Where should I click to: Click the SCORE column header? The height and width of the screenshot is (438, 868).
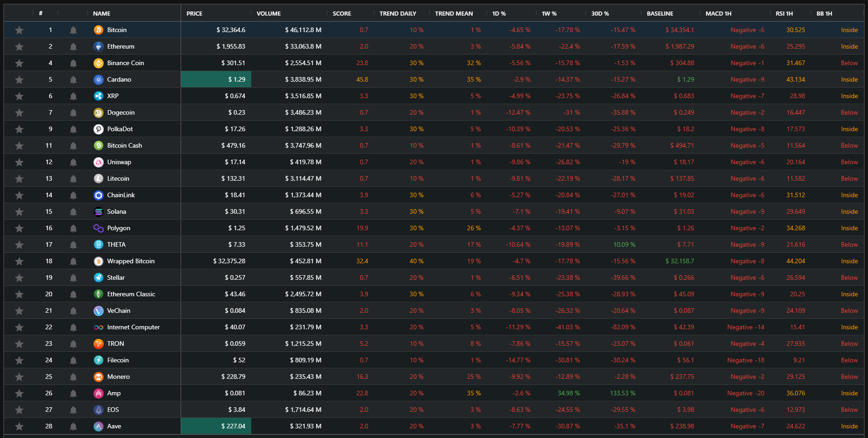tap(342, 13)
